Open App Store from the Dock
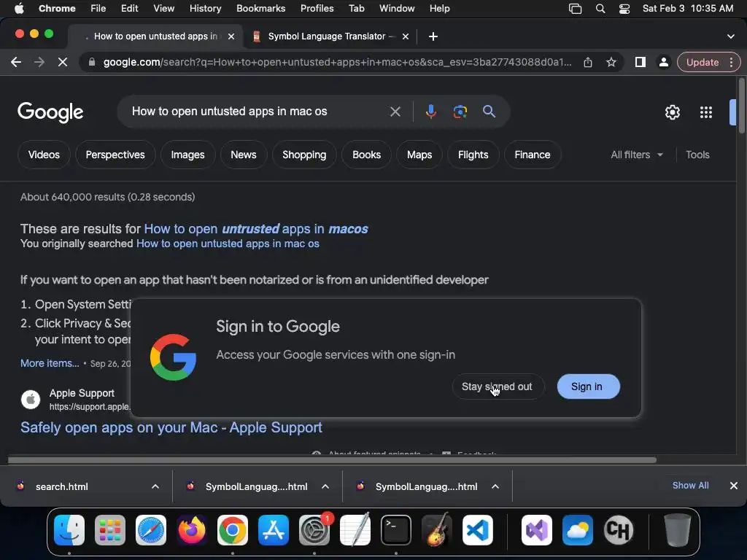Viewport: 747px width, 560px height. coord(274,530)
